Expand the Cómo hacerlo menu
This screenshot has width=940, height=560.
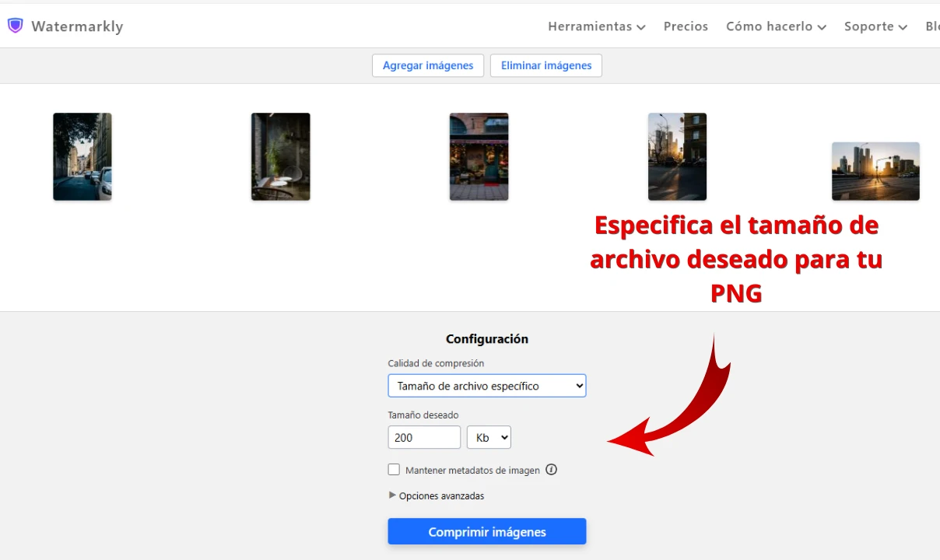coord(775,26)
